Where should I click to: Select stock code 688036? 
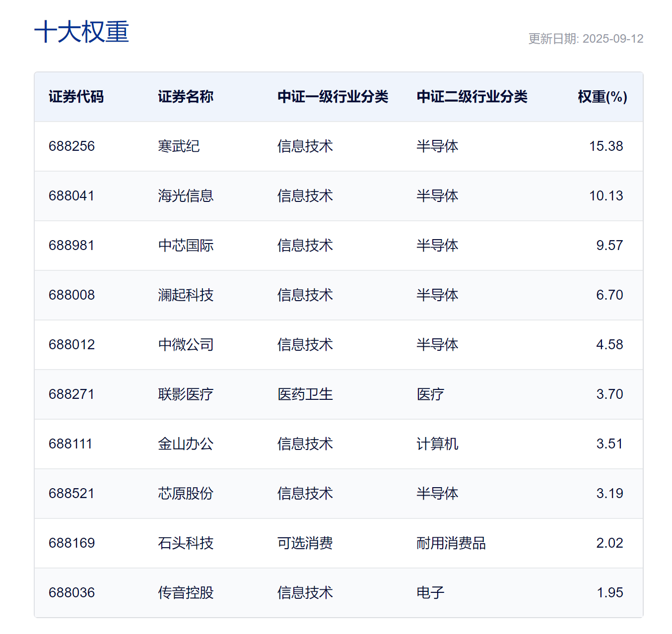click(x=71, y=593)
